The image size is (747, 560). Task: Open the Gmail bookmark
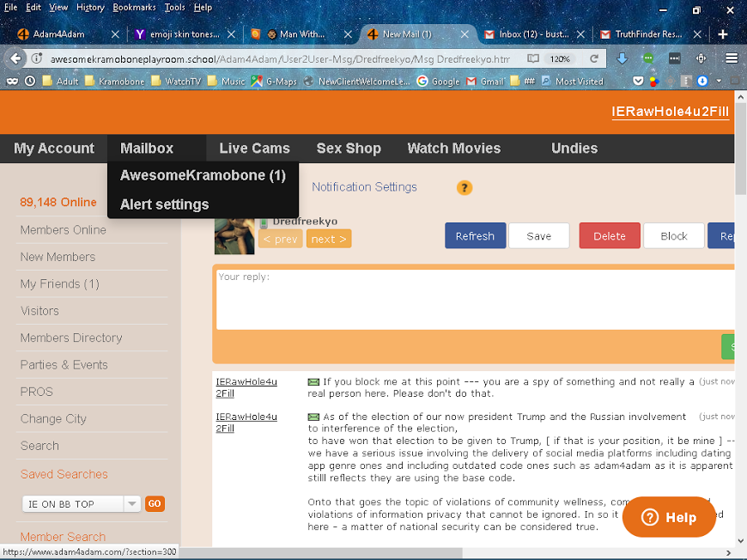pyautogui.click(x=485, y=82)
